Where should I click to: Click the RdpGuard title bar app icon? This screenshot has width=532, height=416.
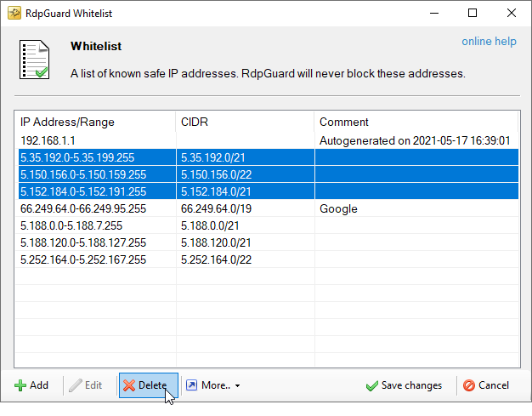14,14
